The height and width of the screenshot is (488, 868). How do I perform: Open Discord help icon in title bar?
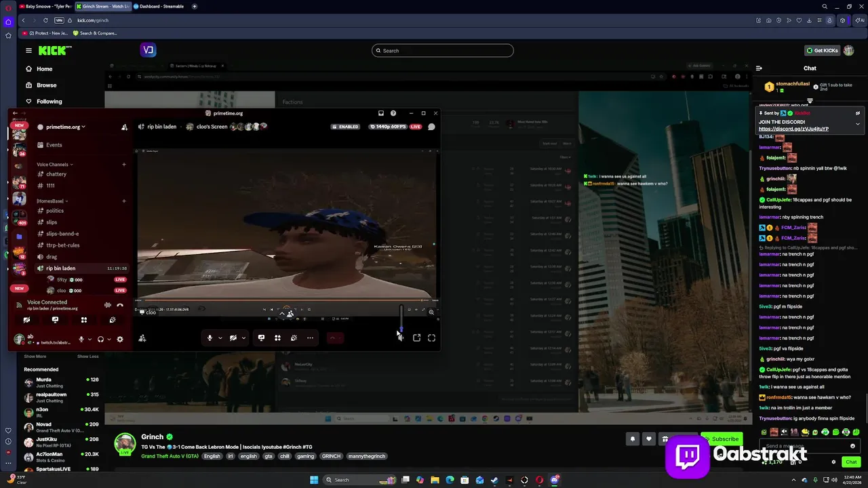pos(393,113)
